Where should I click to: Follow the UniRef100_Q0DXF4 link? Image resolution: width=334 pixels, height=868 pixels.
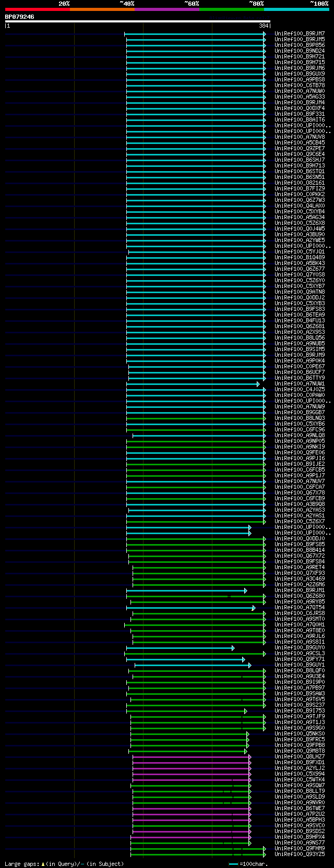[300, 108]
